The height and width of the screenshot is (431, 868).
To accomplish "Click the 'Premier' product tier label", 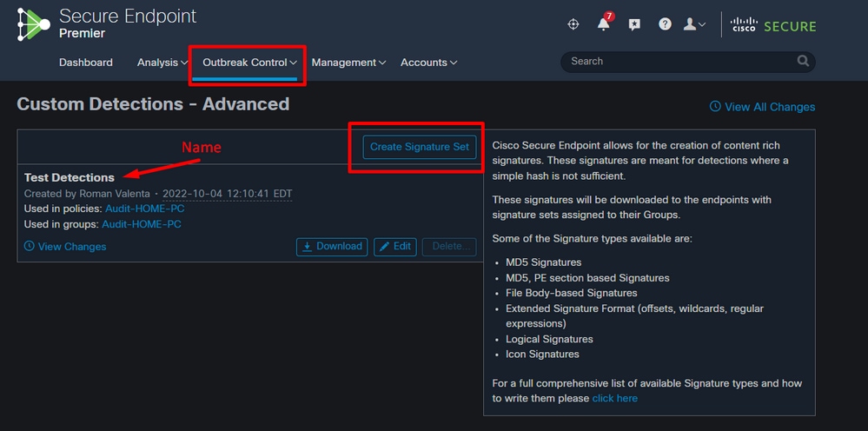I will pos(82,34).
